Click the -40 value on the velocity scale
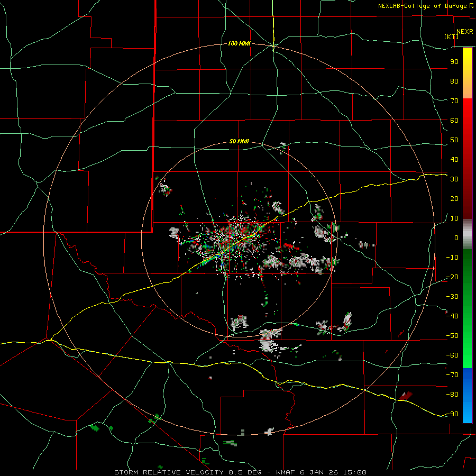The image size is (476, 476). [x=452, y=316]
